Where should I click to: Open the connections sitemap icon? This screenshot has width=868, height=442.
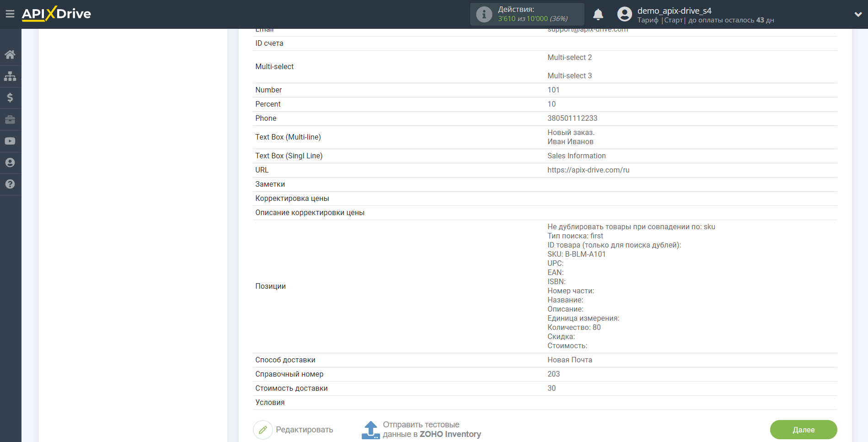coord(10,76)
